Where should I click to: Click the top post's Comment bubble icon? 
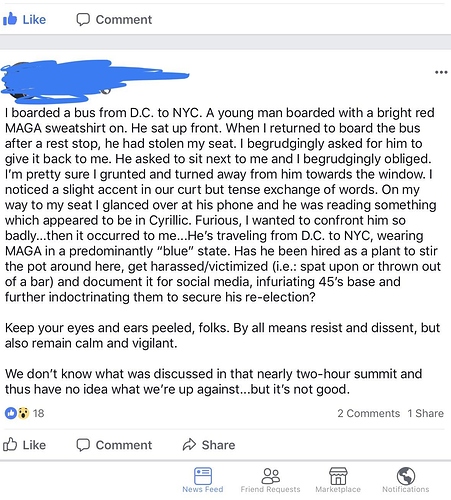click(83, 19)
